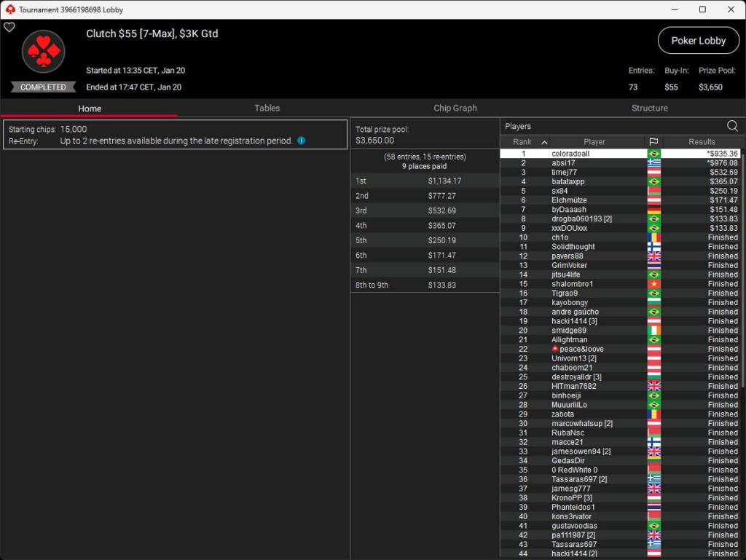This screenshot has height=560, width=746.
Task: Click the heart favorite icon
Action: [9, 28]
